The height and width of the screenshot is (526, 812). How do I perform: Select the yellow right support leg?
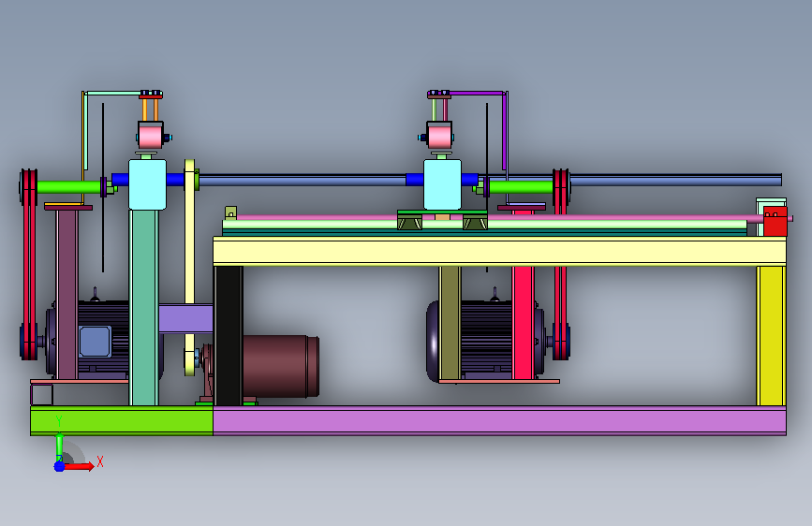click(771, 336)
